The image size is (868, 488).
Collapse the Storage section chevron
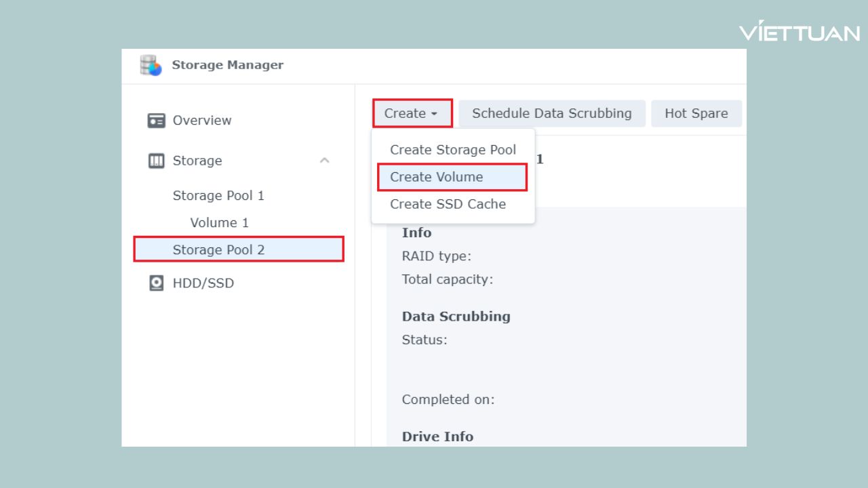324,161
